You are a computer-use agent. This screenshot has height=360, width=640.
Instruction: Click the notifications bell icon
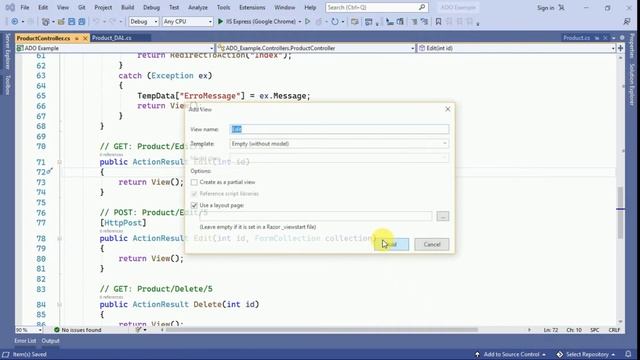pos(628,354)
